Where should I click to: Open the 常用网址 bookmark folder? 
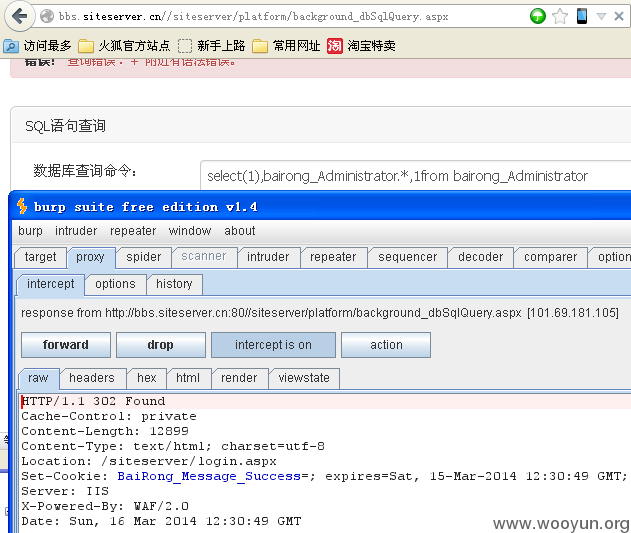(x=286, y=46)
